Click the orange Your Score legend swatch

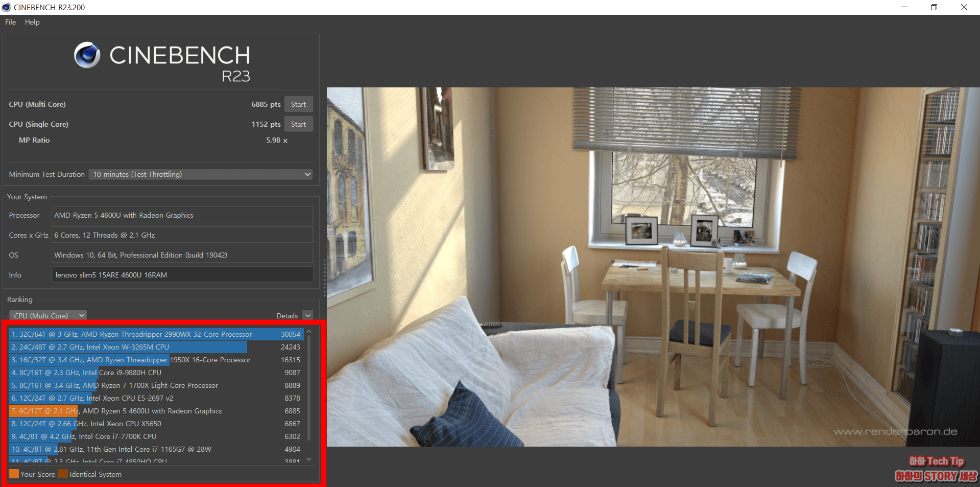point(14,474)
